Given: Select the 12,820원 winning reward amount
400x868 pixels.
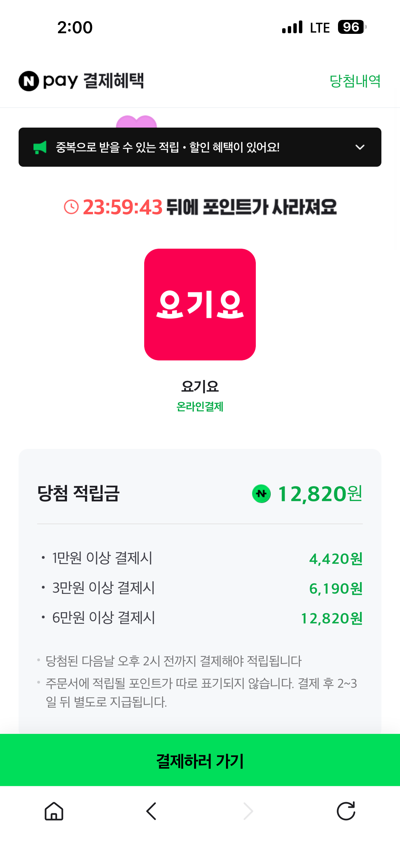Looking at the screenshot, I should [320, 494].
